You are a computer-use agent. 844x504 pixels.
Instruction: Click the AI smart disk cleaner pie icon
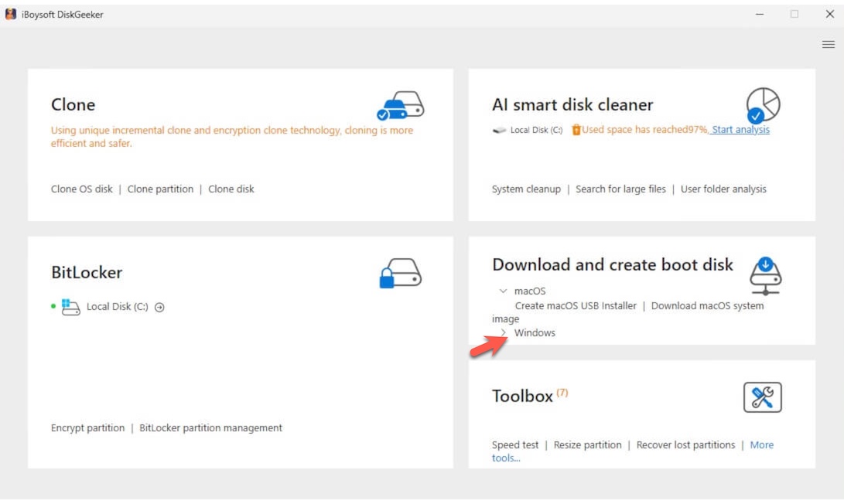(763, 105)
